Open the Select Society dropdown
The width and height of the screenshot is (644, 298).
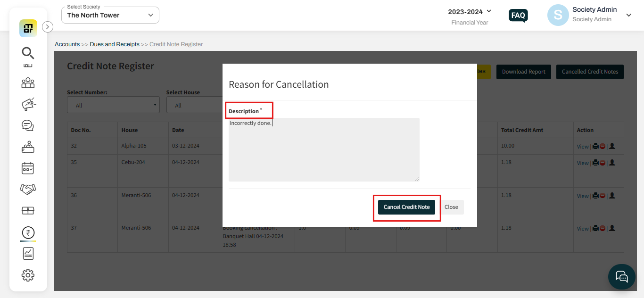tap(110, 15)
